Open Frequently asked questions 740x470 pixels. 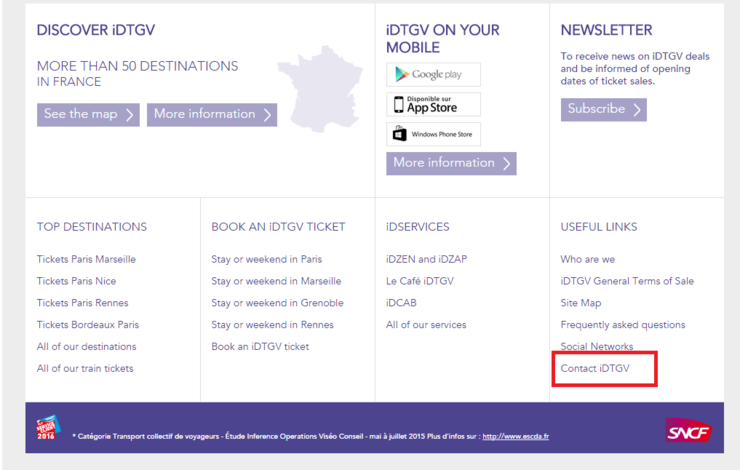pos(623,325)
